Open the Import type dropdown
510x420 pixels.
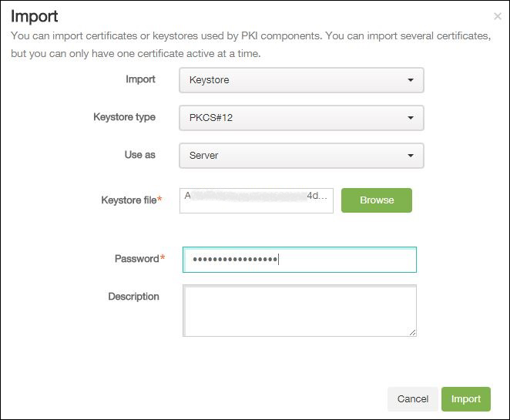point(300,80)
